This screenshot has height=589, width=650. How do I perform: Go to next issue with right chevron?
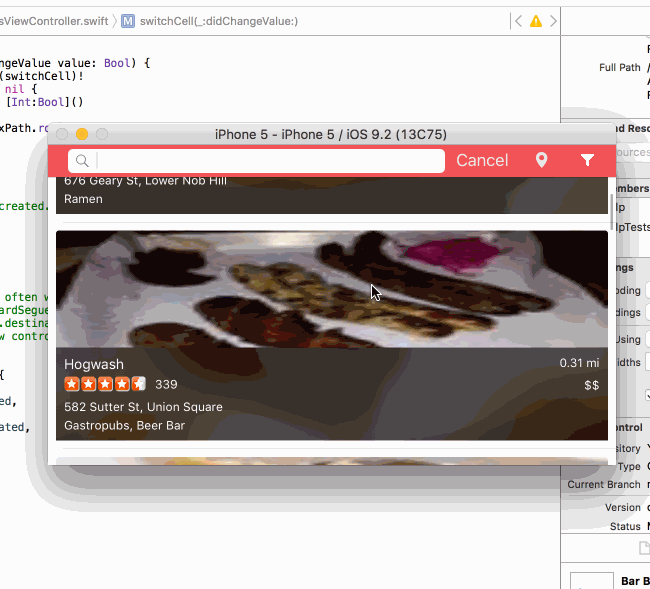[x=553, y=21]
